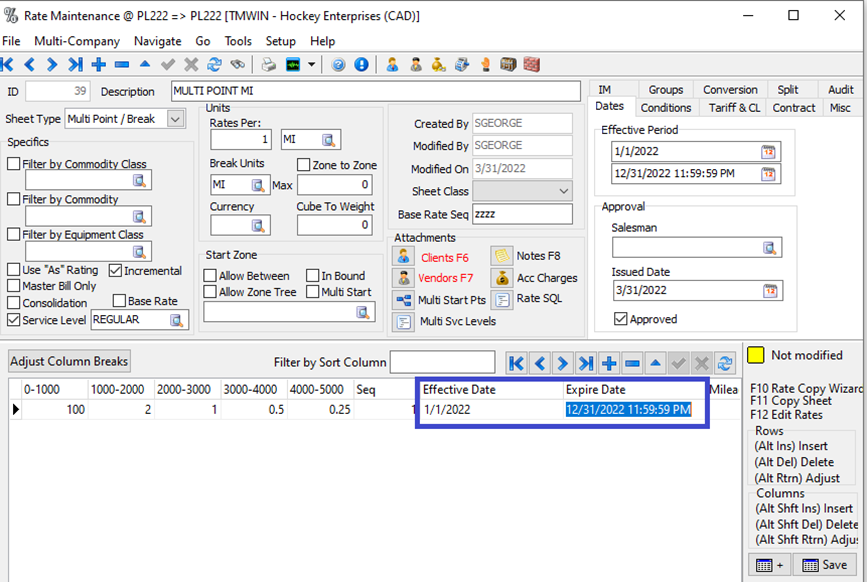This screenshot has height=582, width=867.
Task: Open the Sheet Class dropdown
Action: point(562,191)
